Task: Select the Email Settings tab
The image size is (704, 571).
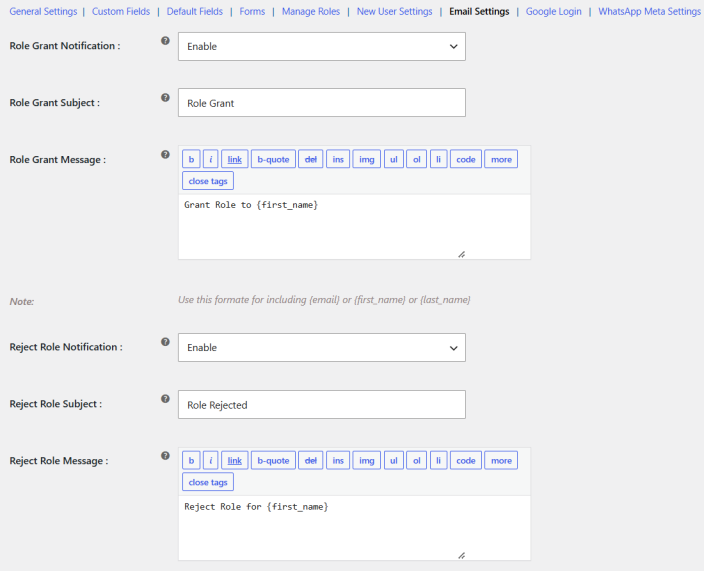Action: 479,11
